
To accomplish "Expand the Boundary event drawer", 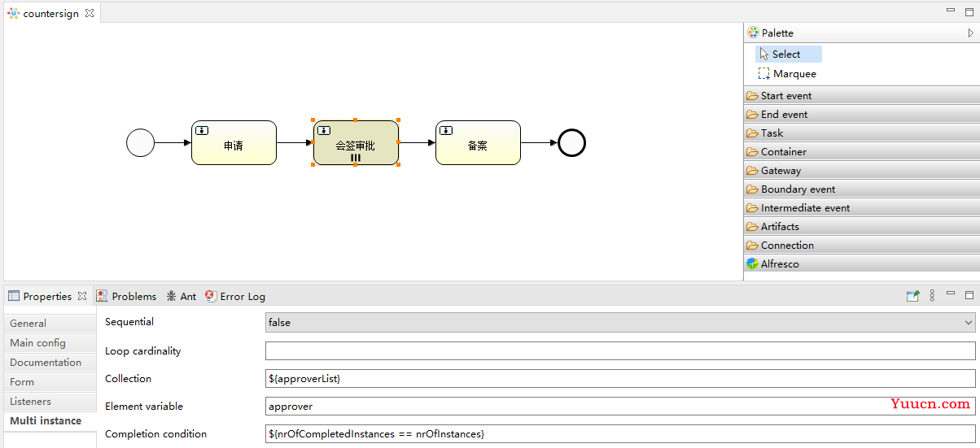I will pos(861,189).
